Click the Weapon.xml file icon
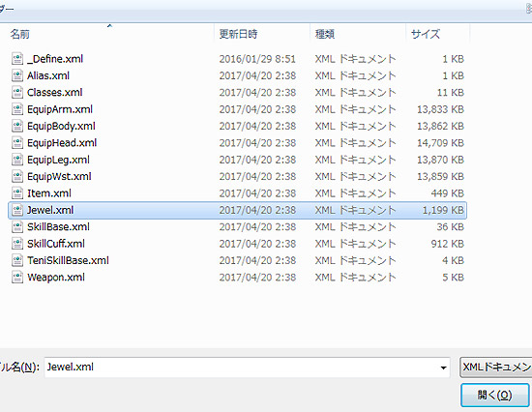Image resolution: width=532 pixels, height=412 pixels. pos(17,278)
